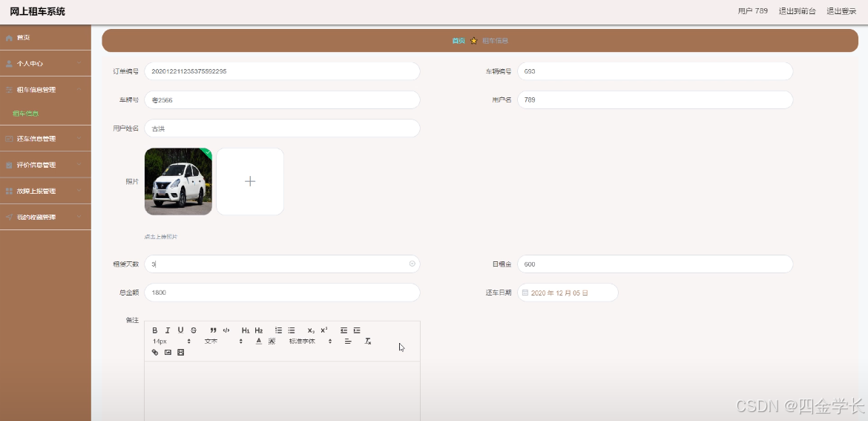Open the text background color picker
The image size is (868, 421).
click(x=272, y=342)
